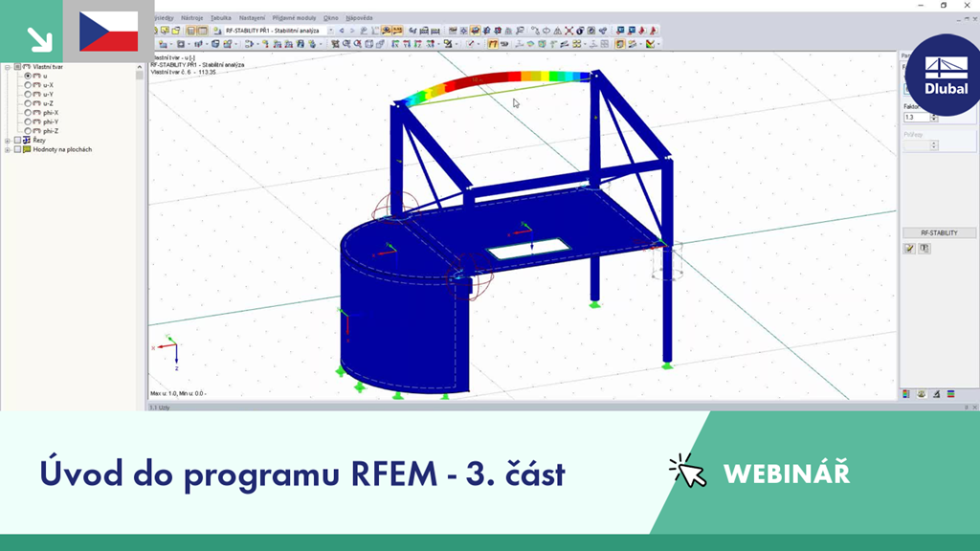Screen dimensions: 980x551
Task: Click the yellow roof beam in the model
Action: click(x=500, y=92)
